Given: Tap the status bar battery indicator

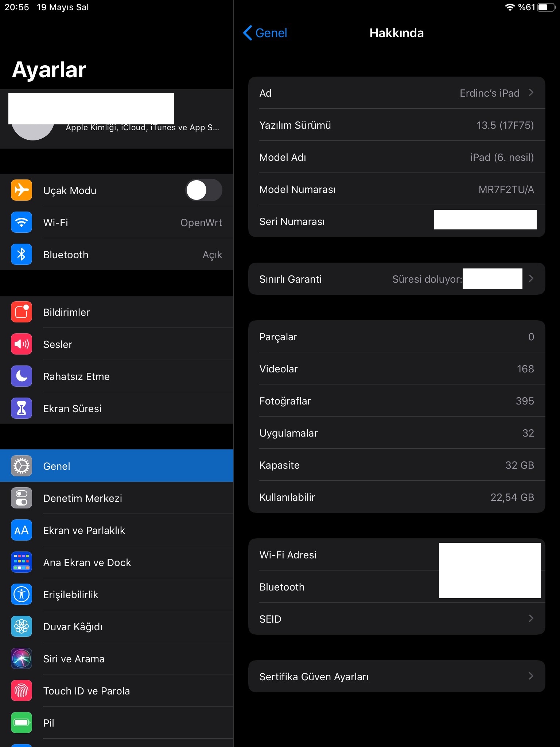Looking at the screenshot, I should pyautogui.click(x=547, y=7).
